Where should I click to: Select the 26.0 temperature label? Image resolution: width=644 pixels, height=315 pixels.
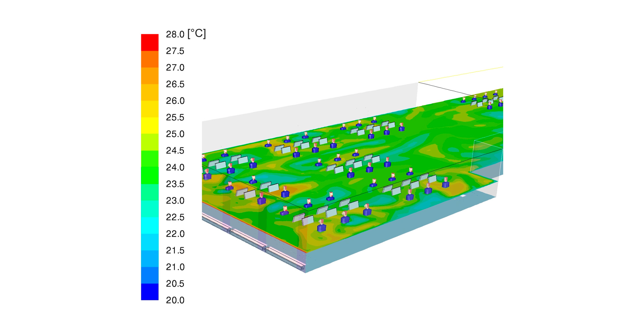tap(175, 101)
